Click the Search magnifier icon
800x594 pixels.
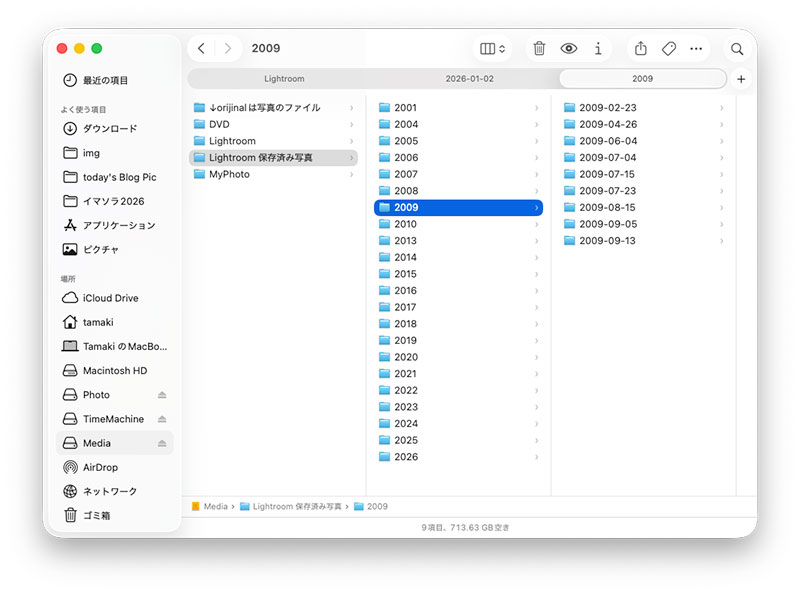pos(737,48)
